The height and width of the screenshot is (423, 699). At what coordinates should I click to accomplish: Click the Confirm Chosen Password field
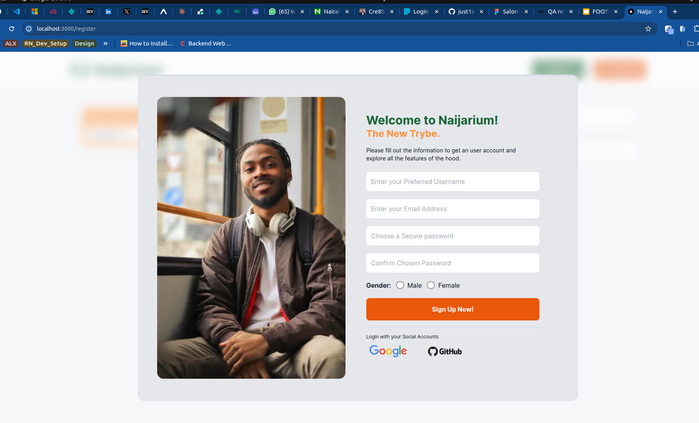452,263
